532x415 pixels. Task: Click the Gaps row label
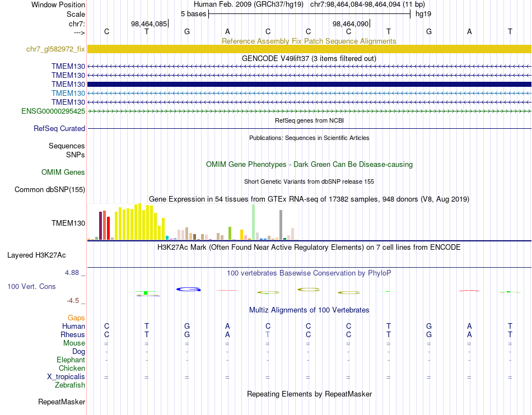pos(76,318)
